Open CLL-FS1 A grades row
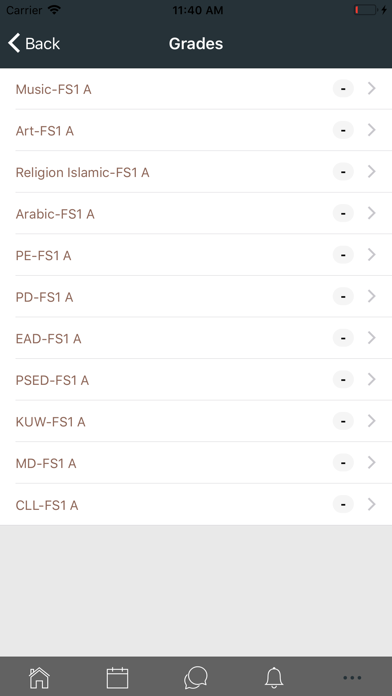The width and height of the screenshot is (392, 696). [196, 505]
